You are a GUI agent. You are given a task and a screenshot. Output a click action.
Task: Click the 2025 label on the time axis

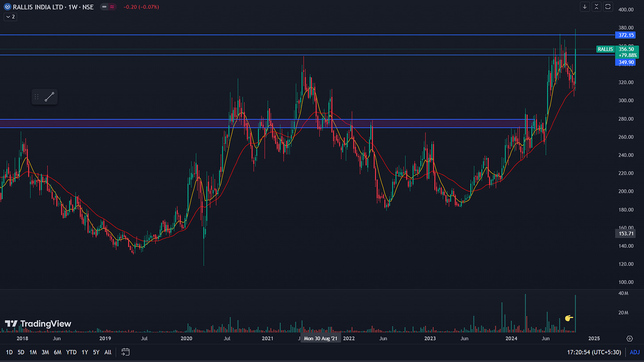pos(594,339)
